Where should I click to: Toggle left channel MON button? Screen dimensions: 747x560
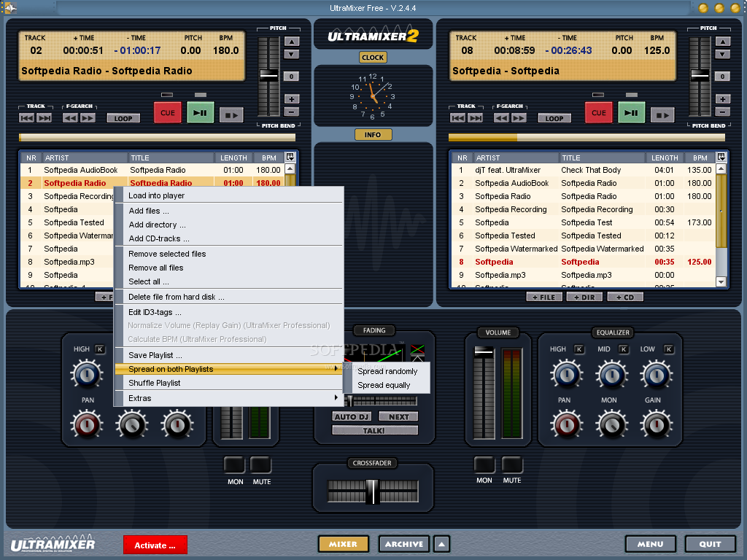click(234, 464)
